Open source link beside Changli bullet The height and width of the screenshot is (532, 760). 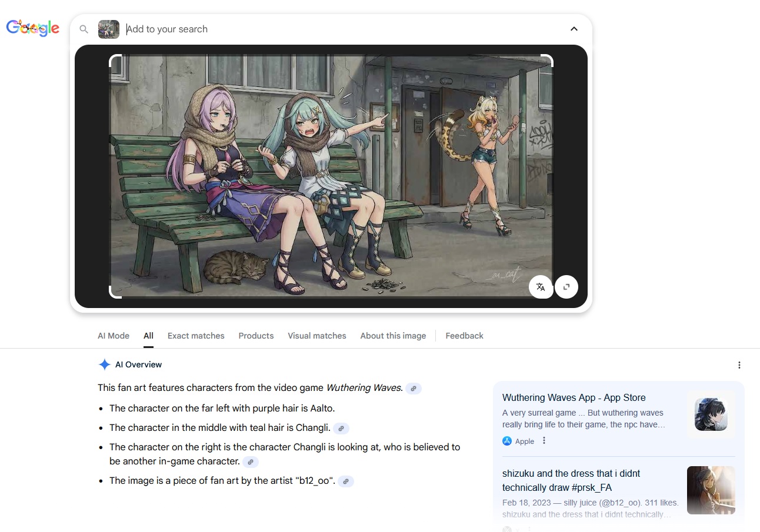tap(341, 428)
